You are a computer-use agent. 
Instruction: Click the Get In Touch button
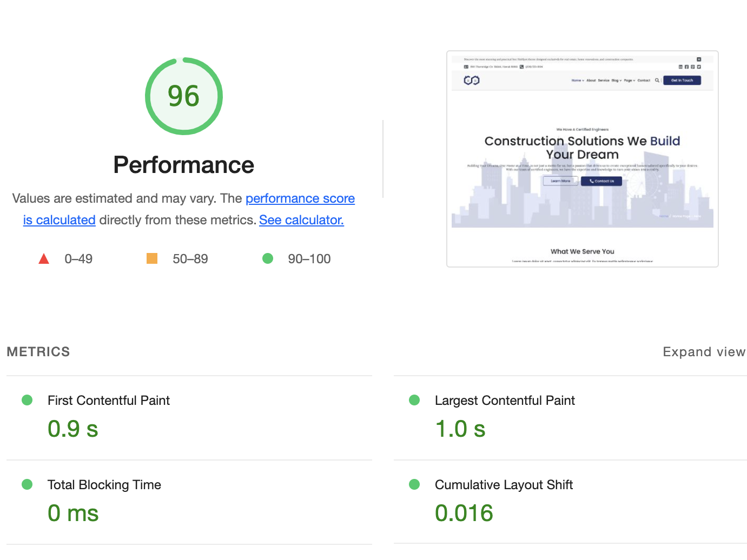(x=683, y=80)
